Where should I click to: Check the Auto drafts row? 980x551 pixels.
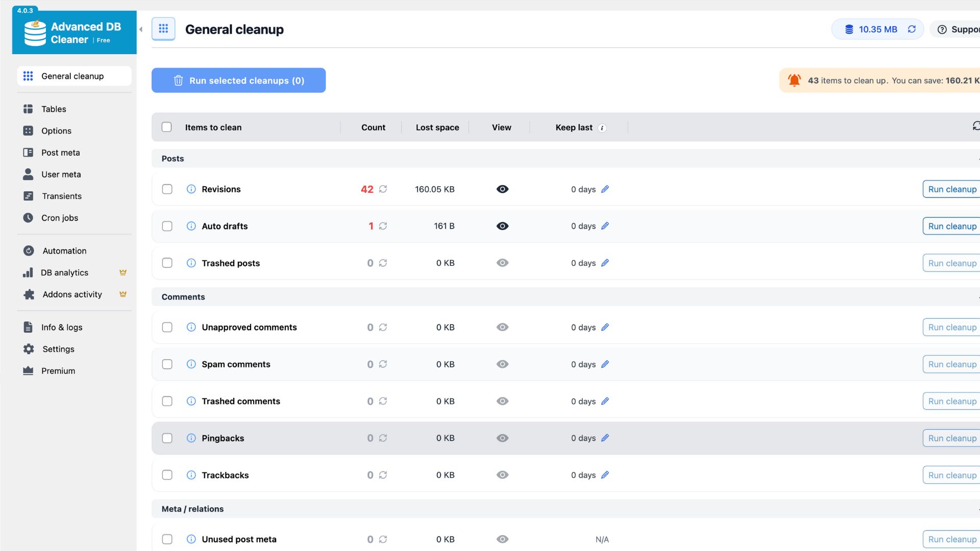click(x=167, y=226)
